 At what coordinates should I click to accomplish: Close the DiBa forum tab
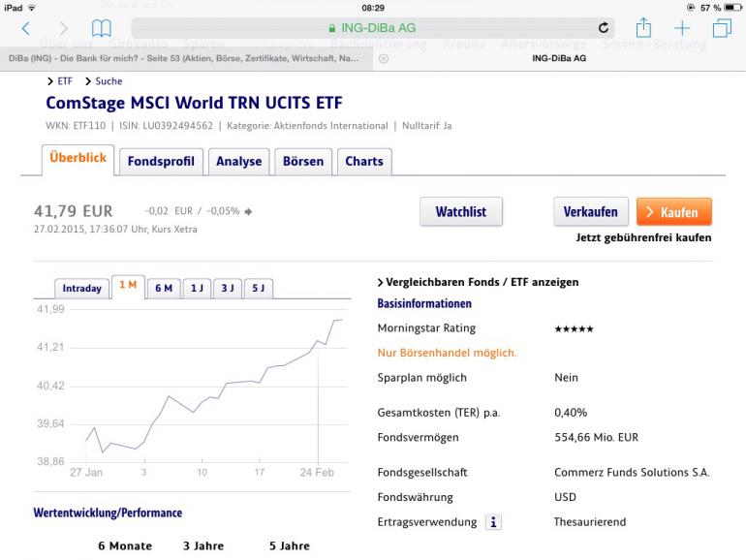(x=384, y=58)
